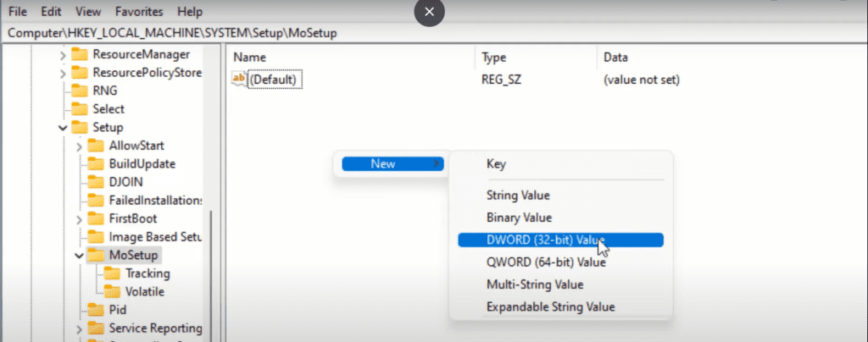This screenshot has width=868, height=342.
Task: Expand the AllowStart tree node
Action: point(79,146)
